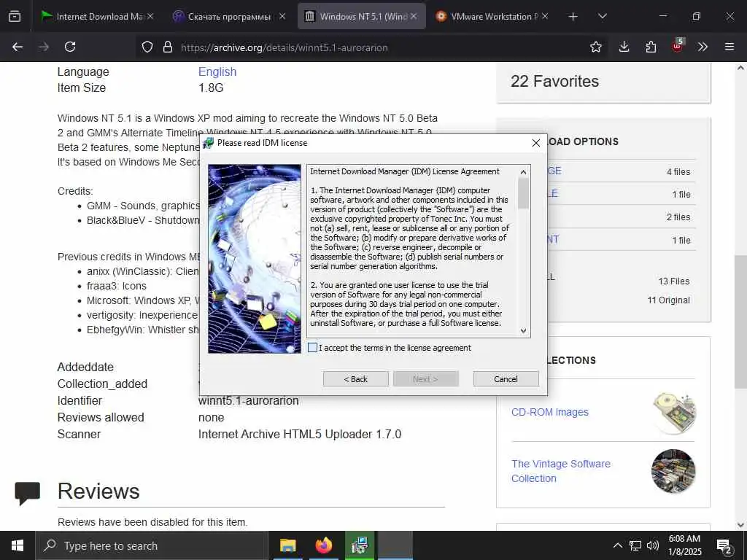Show more toolbar tools chevron
This screenshot has width=747, height=560.
pyautogui.click(x=703, y=47)
